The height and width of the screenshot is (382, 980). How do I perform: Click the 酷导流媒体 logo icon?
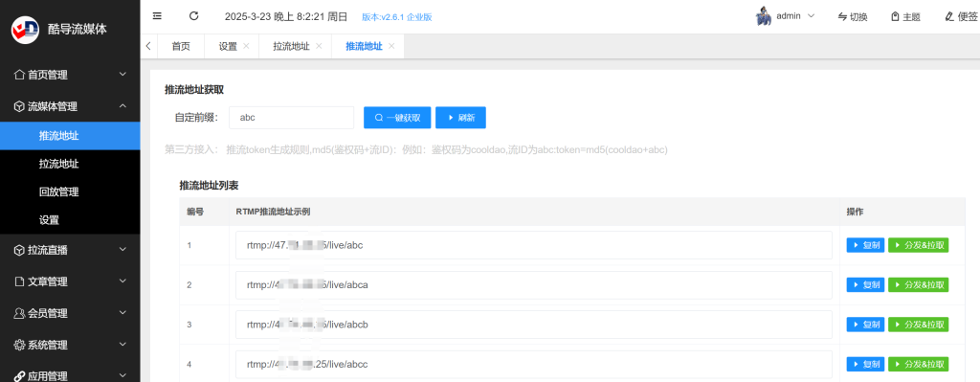pyautogui.click(x=25, y=29)
